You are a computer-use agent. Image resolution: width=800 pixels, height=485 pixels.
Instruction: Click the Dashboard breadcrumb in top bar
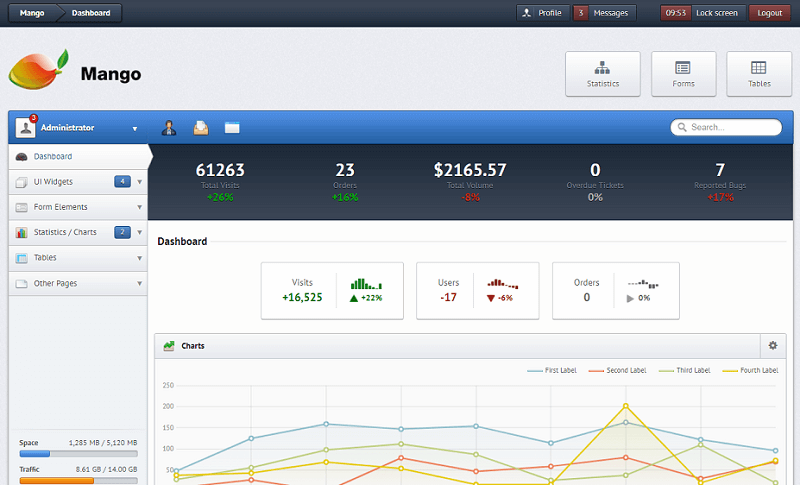click(90, 13)
